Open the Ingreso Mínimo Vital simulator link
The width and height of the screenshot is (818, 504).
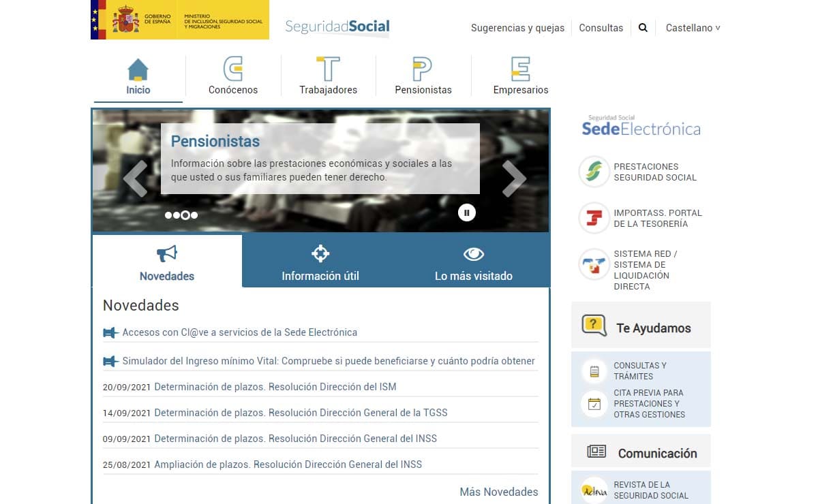click(x=326, y=361)
